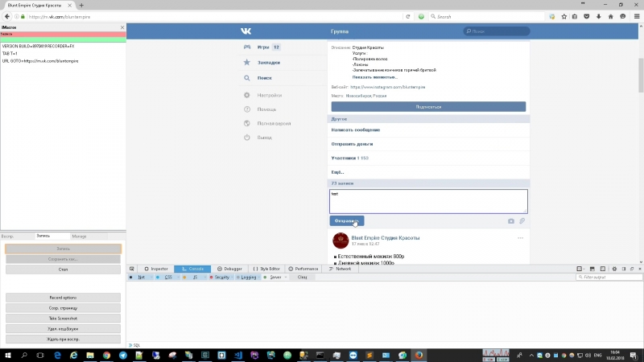Click the Полная версия globe icon
The image size is (644, 362).
pyautogui.click(x=247, y=123)
